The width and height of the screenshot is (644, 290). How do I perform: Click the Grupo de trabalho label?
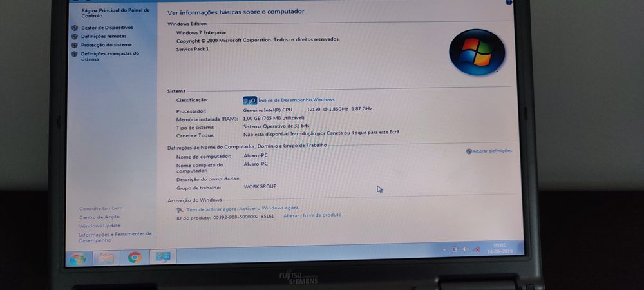tap(198, 188)
